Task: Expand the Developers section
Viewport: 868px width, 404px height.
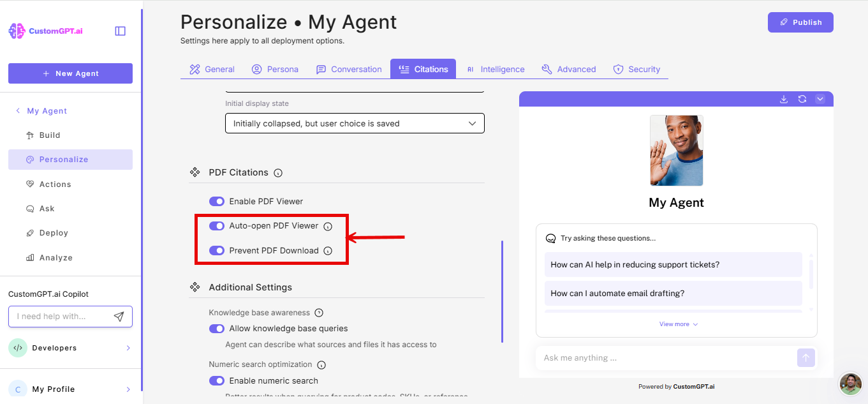Action: 70,348
